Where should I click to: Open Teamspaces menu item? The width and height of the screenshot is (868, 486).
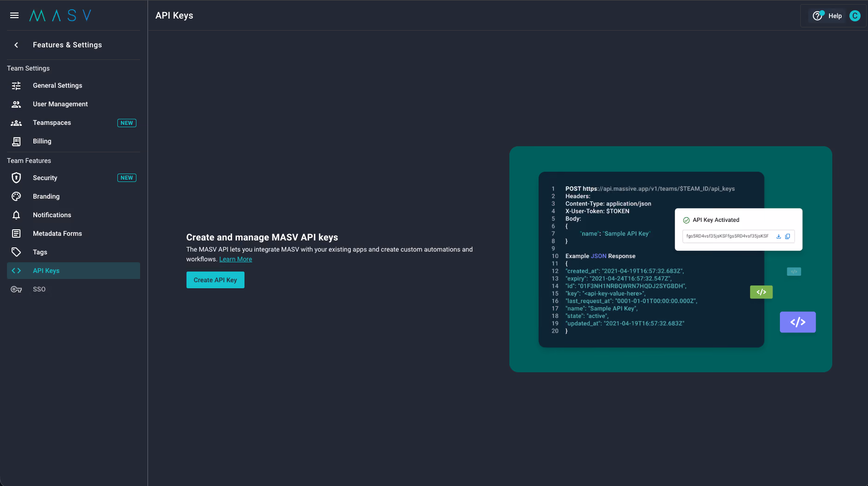73,123
